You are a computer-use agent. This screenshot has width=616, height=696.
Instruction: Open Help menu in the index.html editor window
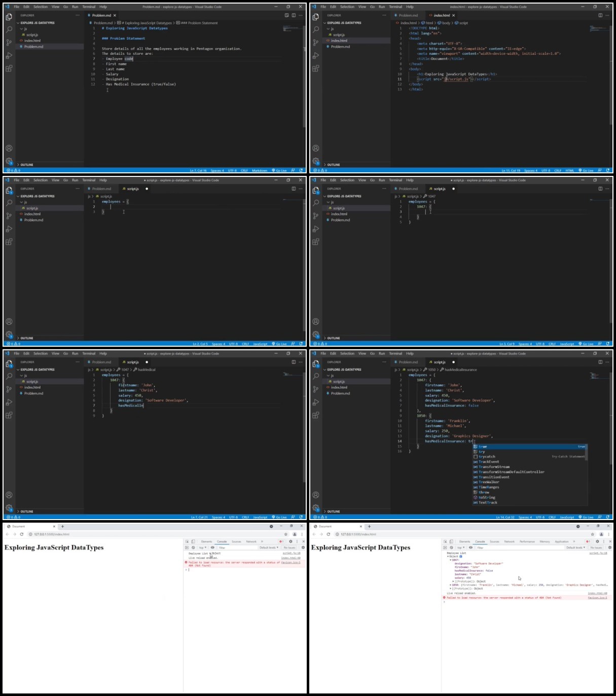coord(410,7)
